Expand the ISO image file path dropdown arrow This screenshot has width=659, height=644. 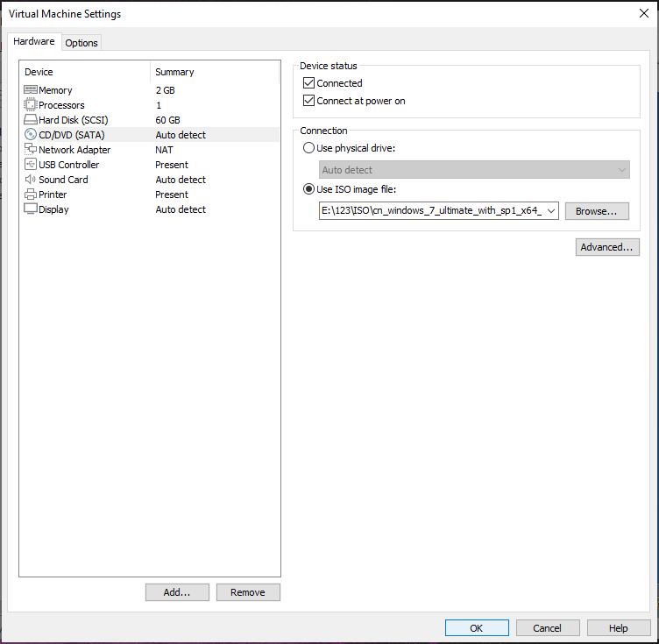click(551, 211)
